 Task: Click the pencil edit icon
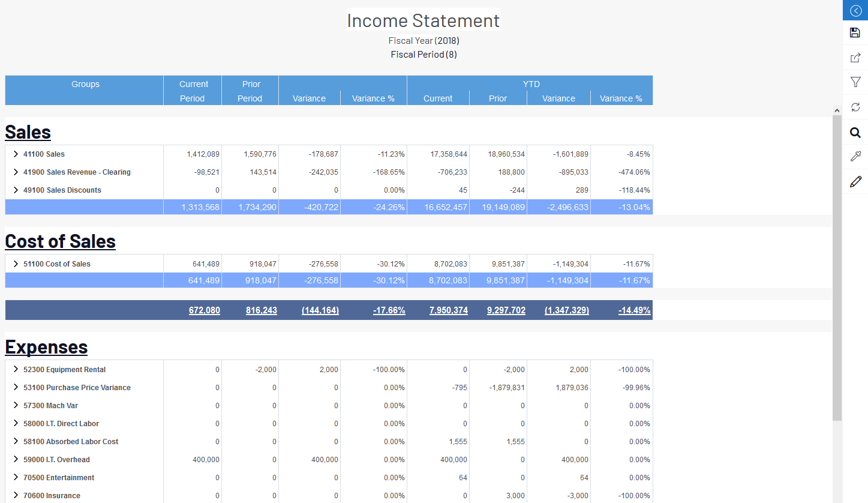coord(855,181)
